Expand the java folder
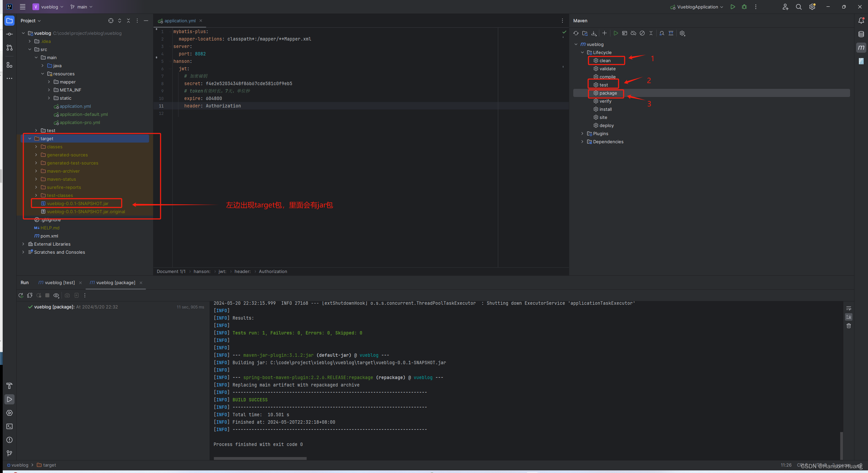 43,66
